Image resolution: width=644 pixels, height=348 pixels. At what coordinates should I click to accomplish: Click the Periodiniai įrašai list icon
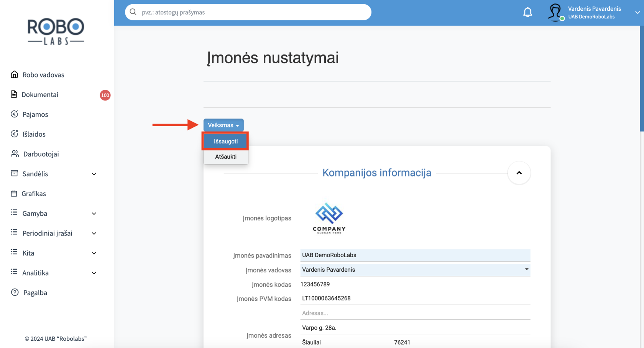(14, 233)
